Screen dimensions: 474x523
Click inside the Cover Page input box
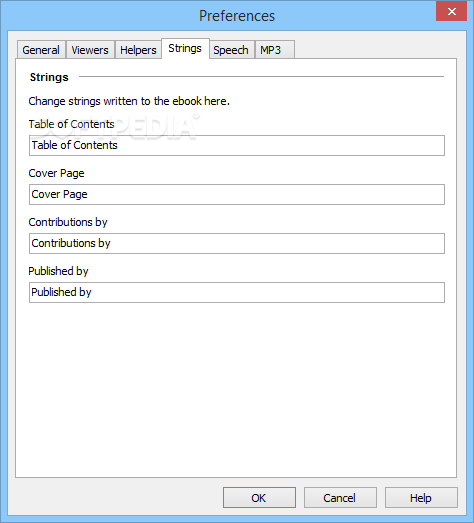tap(237, 194)
